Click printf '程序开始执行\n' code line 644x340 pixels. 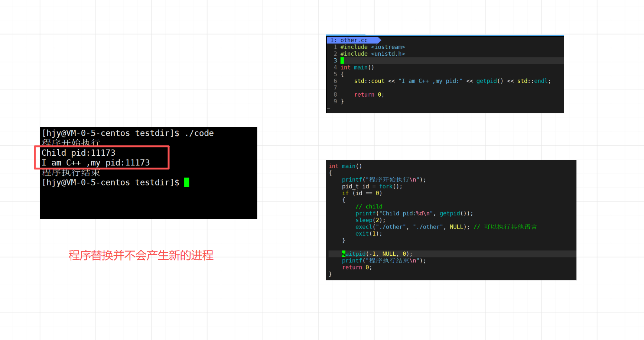tap(384, 180)
